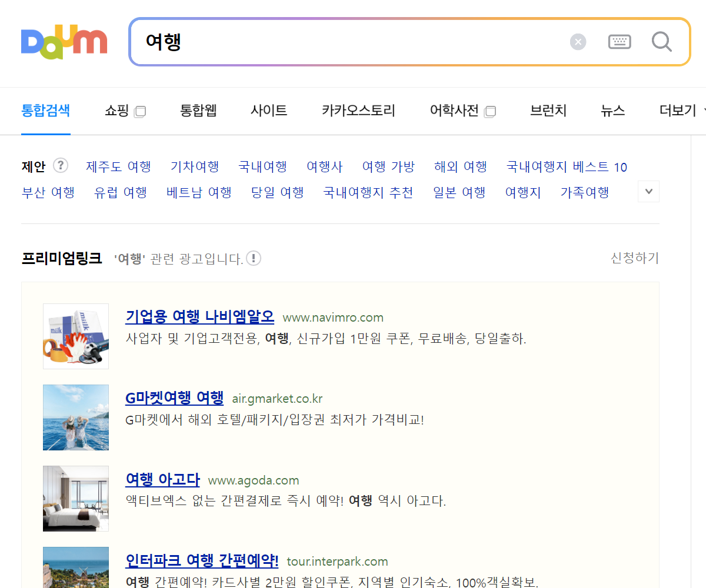Click the www.navimro.com URL
This screenshot has width=706, height=588.
[333, 318]
